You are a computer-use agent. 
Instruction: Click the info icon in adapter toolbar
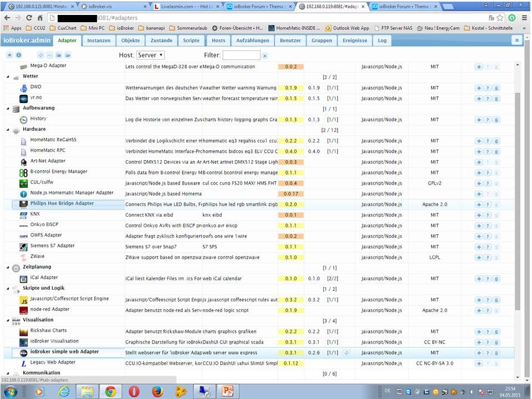pos(19,55)
